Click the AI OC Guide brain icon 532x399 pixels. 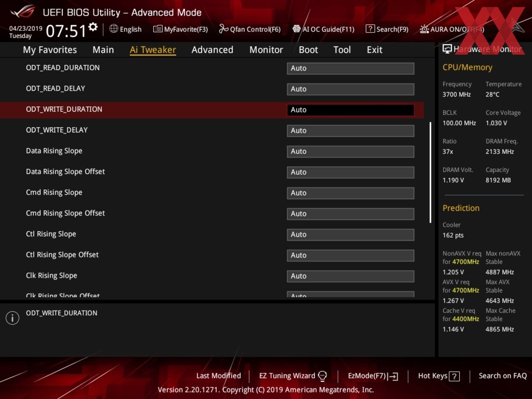click(x=297, y=29)
